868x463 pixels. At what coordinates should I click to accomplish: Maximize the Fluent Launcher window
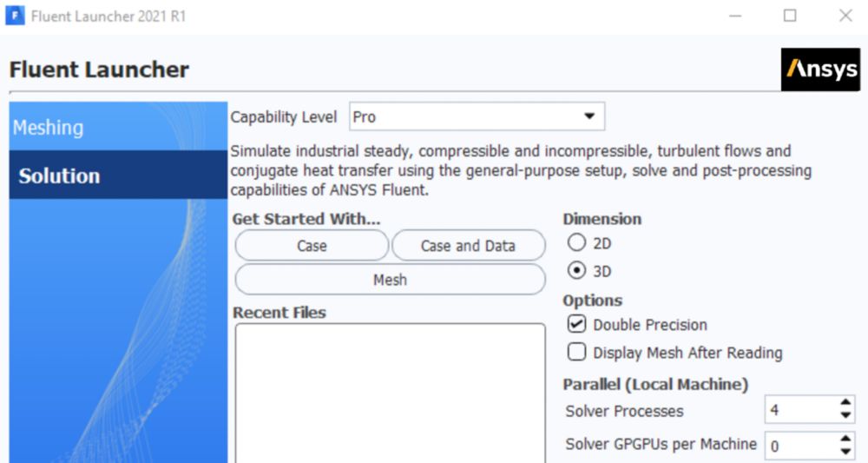790,17
